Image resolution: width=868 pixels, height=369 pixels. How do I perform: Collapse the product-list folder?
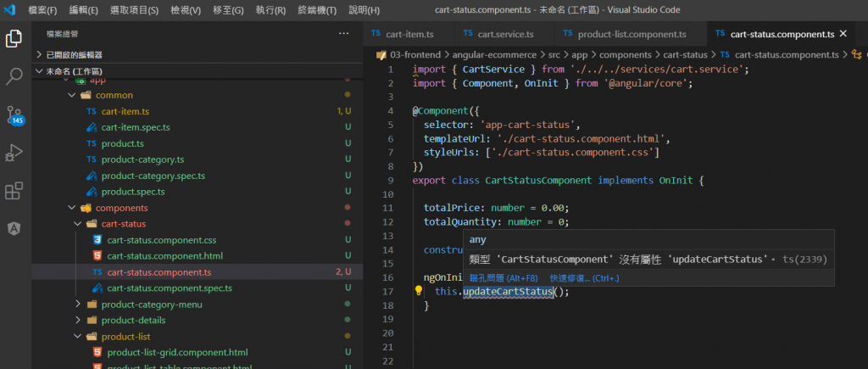click(x=77, y=336)
